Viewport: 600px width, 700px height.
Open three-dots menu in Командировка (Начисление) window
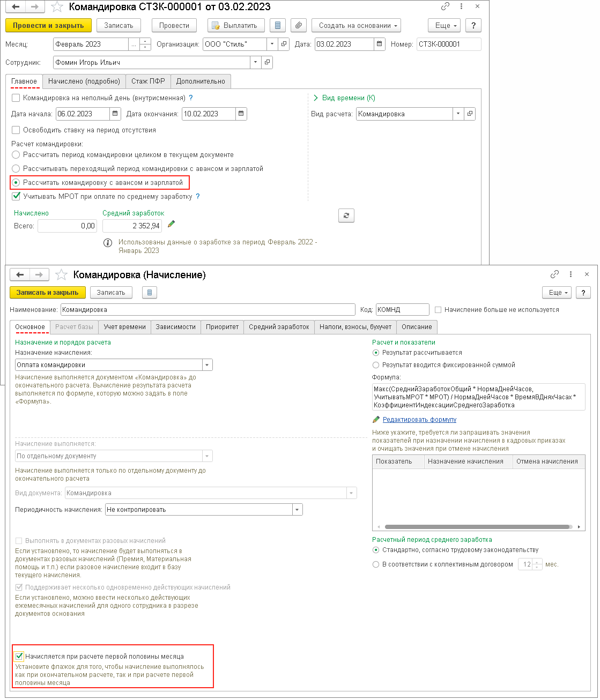pyautogui.click(x=571, y=274)
